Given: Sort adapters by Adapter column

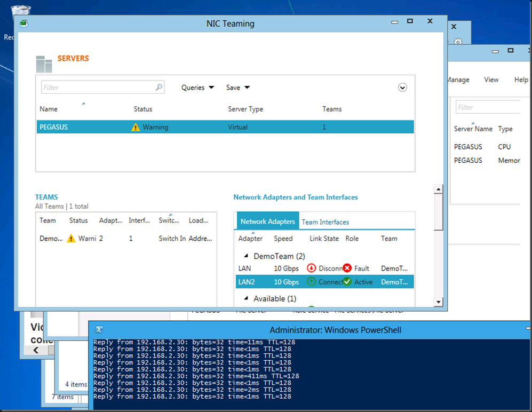Looking at the screenshot, I should pyautogui.click(x=250, y=238).
